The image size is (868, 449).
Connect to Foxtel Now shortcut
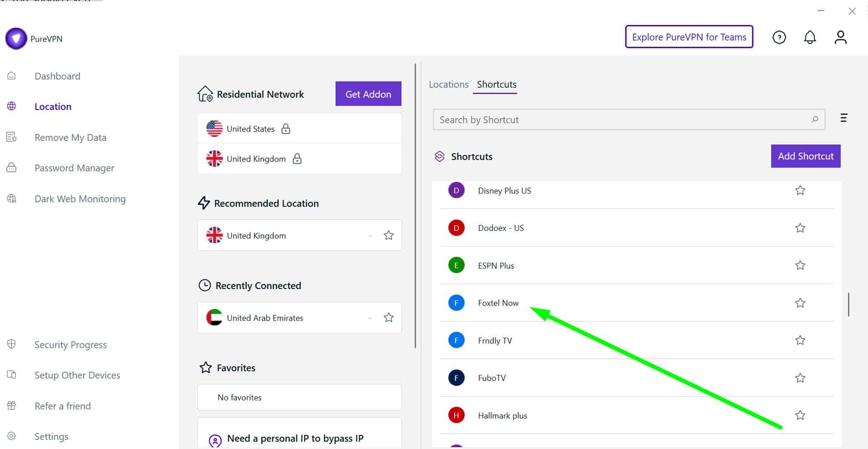(637, 303)
